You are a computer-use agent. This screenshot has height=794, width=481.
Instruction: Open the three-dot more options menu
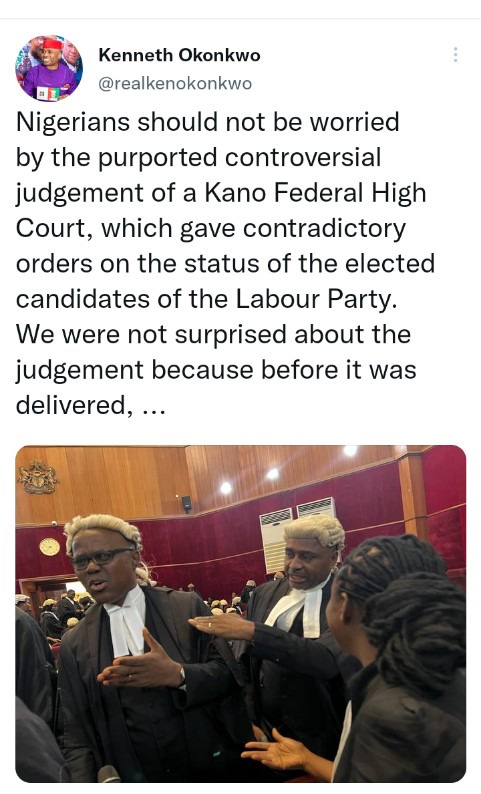tap(456, 55)
